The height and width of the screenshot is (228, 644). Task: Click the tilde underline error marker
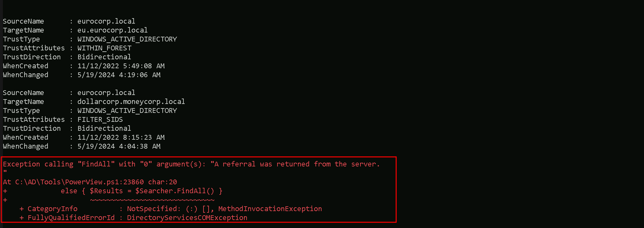click(x=152, y=200)
